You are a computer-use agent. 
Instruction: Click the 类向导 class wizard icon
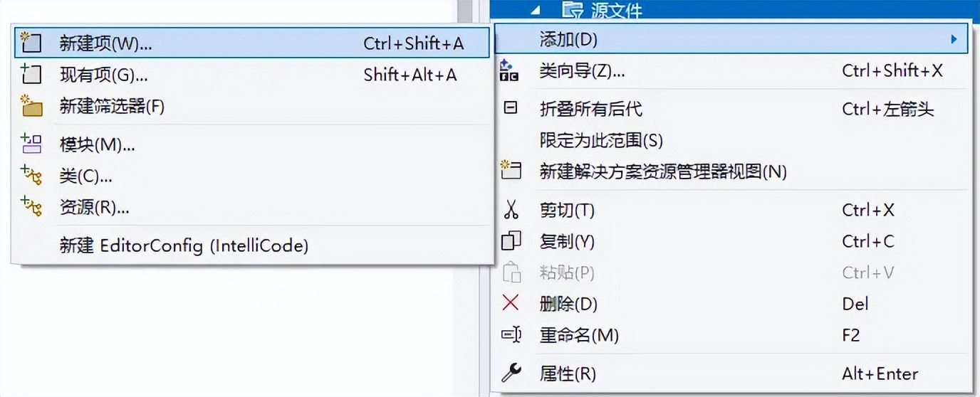510,70
